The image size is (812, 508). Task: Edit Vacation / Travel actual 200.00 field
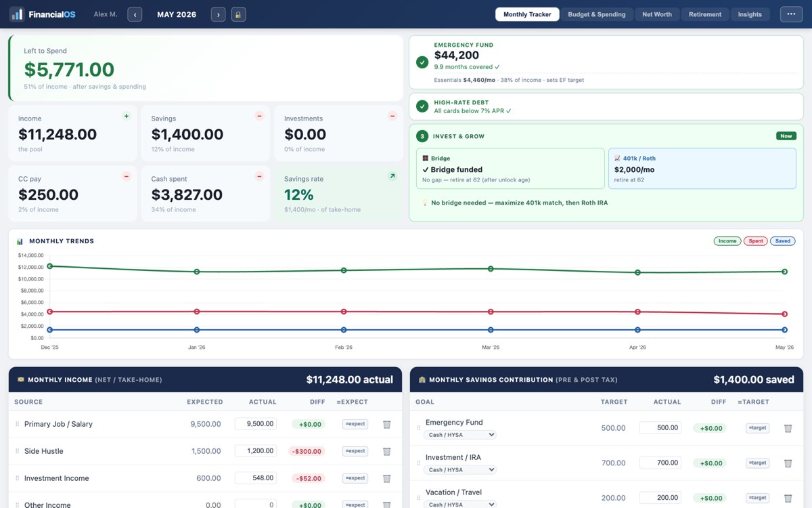[x=660, y=498]
